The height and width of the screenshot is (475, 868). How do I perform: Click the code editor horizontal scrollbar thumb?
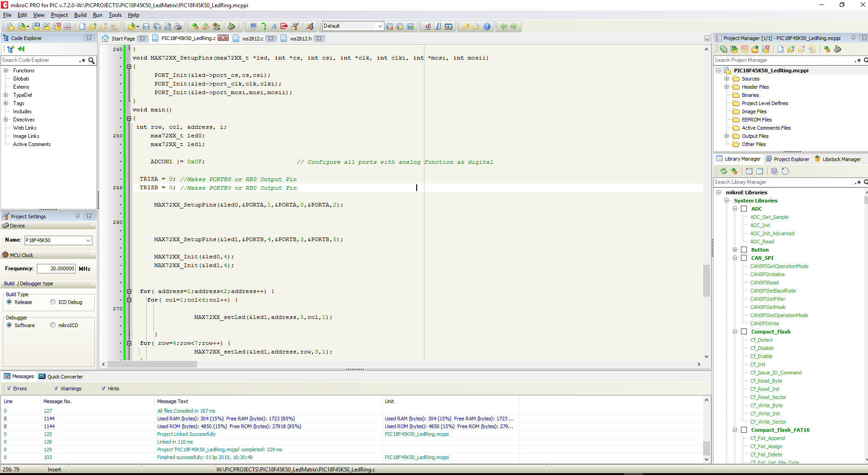(x=152, y=364)
